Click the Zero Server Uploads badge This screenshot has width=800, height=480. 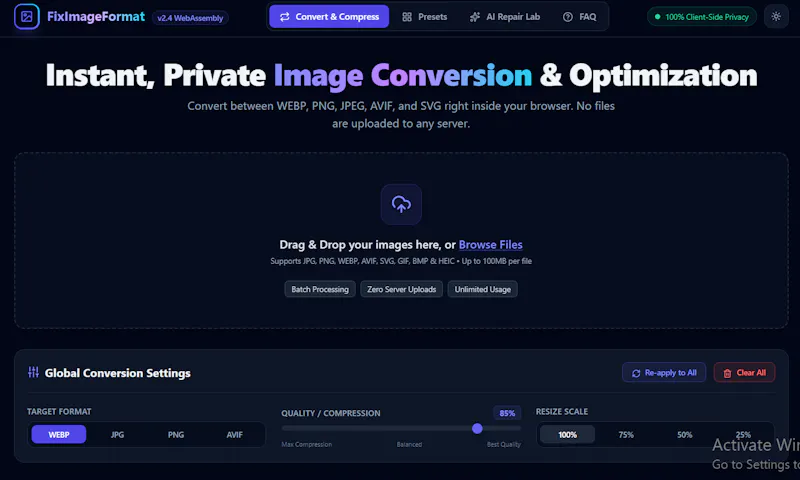[x=402, y=289]
